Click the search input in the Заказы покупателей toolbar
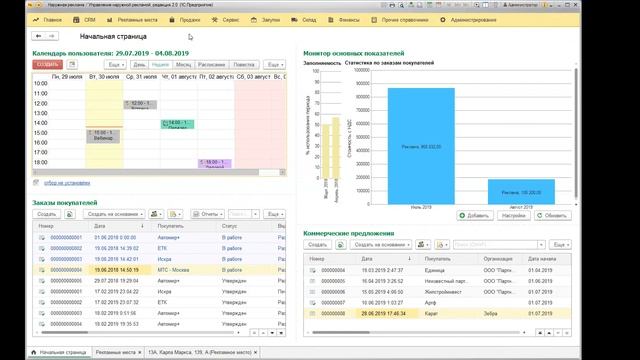 coord(240,214)
